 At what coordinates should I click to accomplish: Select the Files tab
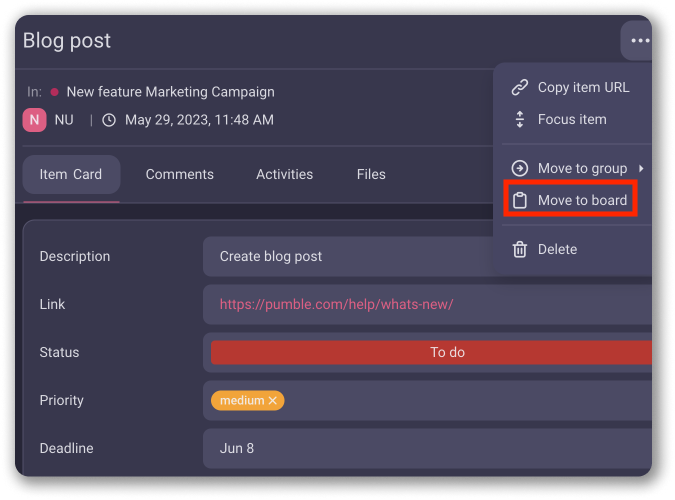click(371, 174)
